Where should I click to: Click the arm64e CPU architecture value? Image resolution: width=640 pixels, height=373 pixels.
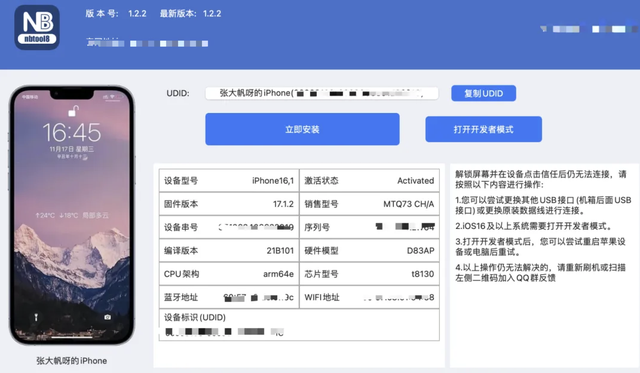click(x=278, y=274)
